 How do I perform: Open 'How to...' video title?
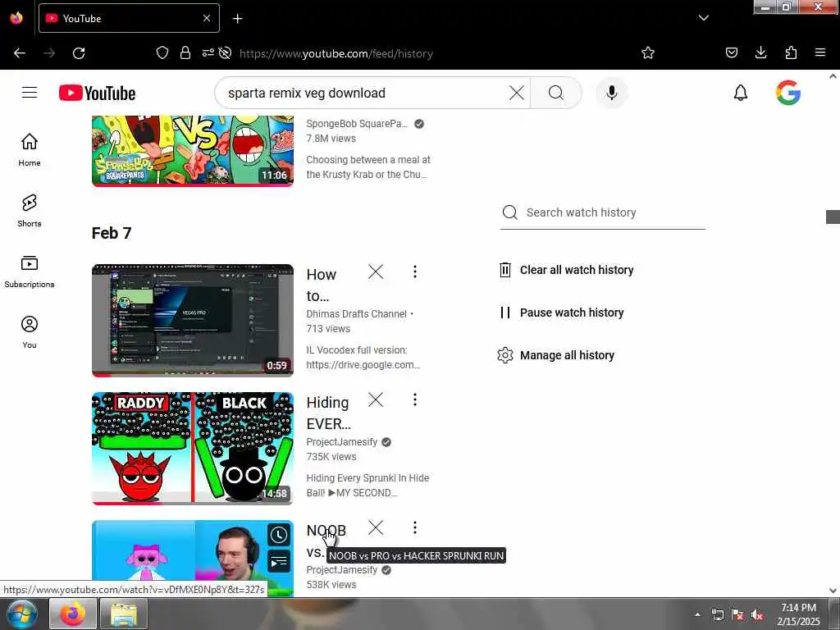(321, 285)
